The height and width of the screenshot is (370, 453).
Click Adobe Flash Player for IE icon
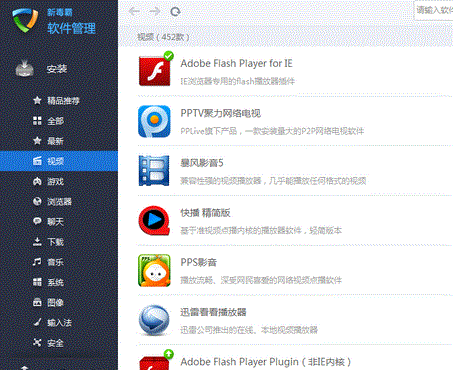(x=154, y=71)
